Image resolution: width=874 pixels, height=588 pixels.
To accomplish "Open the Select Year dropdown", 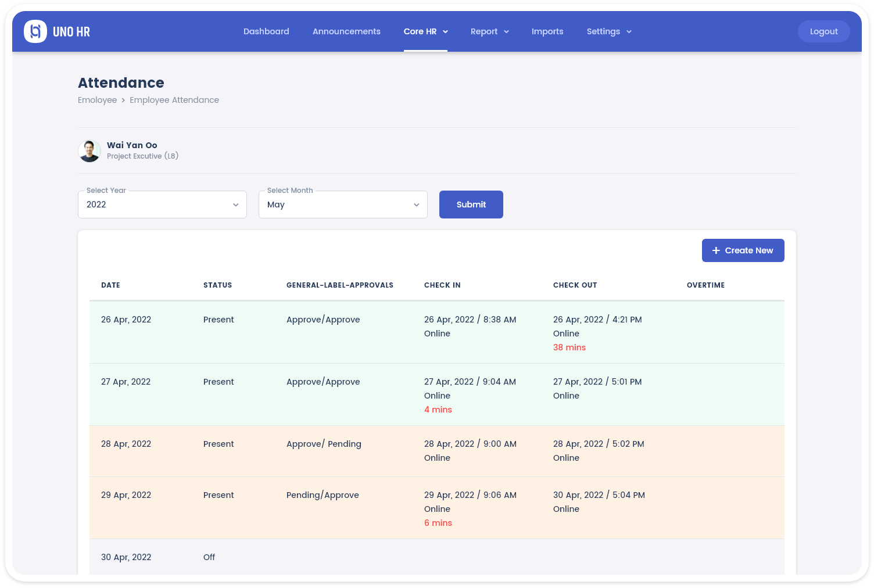I will [162, 205].
